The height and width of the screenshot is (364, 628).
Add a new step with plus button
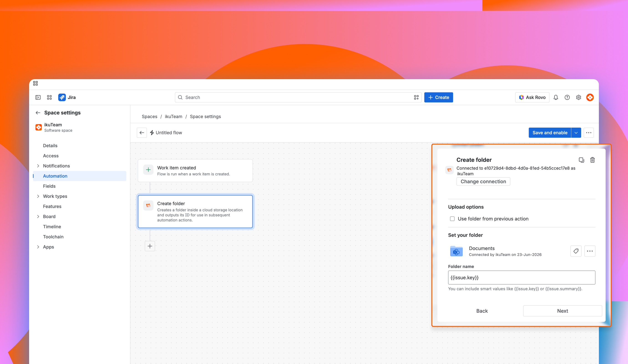150,246
